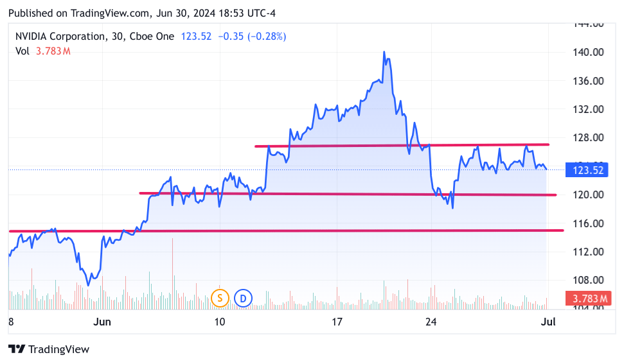Image resolution: width=624 pixels, height=364 pixels.
Task: Click the 140.00 label on price scale
Action: click(x=588, y=53)
